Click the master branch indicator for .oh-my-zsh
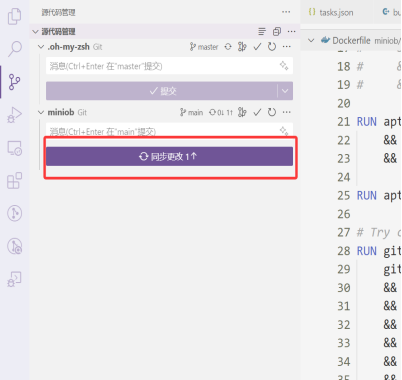This screenshot has width=402, height=380. [204, 47]
